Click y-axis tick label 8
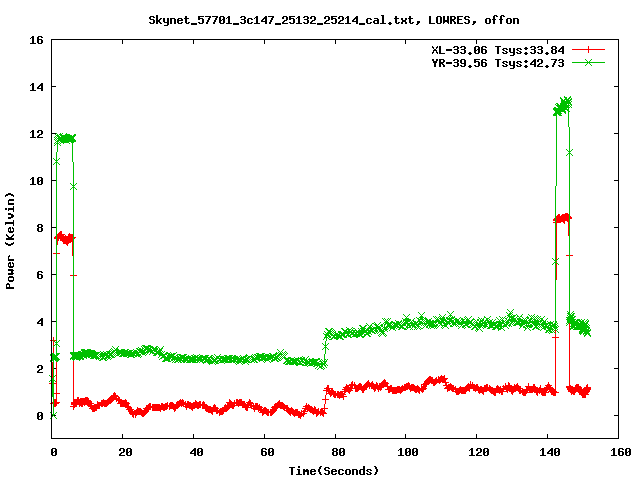 pyautogui.click(x=40, y=228)
